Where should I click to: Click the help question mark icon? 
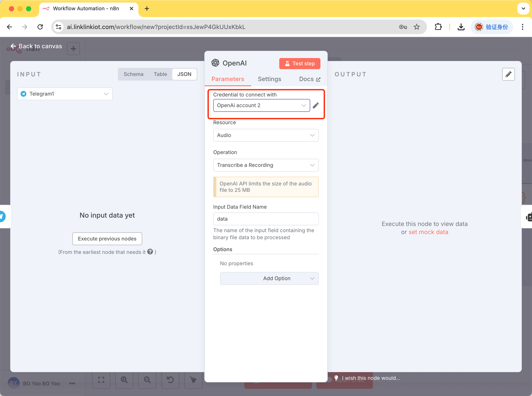pos(150,252)
